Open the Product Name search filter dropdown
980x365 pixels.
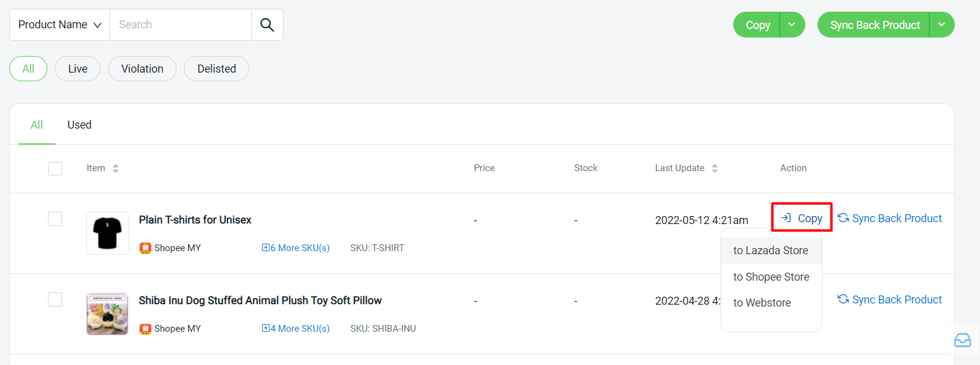(x=60, y=25)
